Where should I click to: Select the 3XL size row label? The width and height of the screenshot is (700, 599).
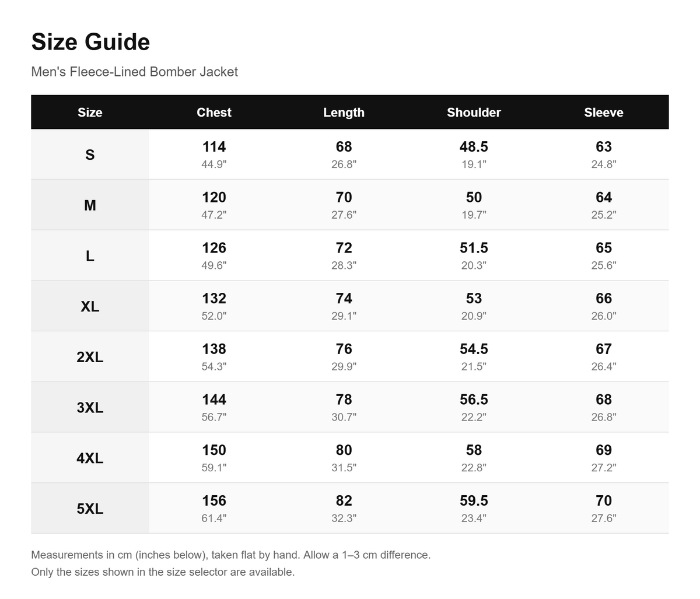point(90,407)
